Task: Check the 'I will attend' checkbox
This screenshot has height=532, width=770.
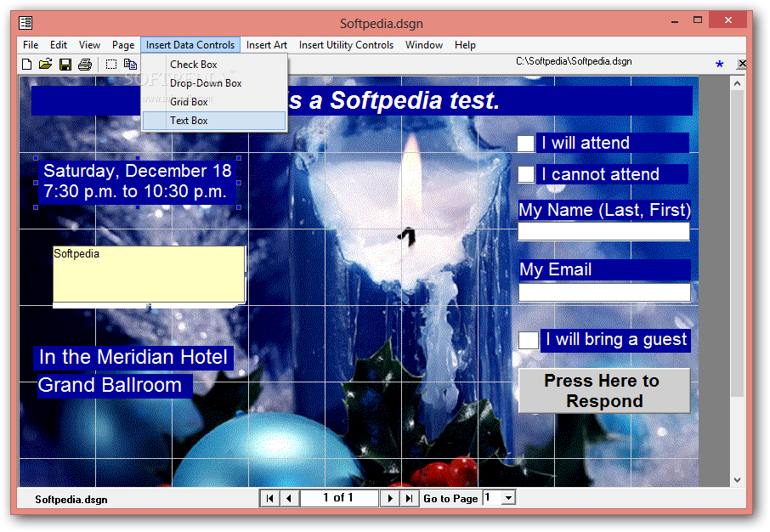Action: [525, 144]
